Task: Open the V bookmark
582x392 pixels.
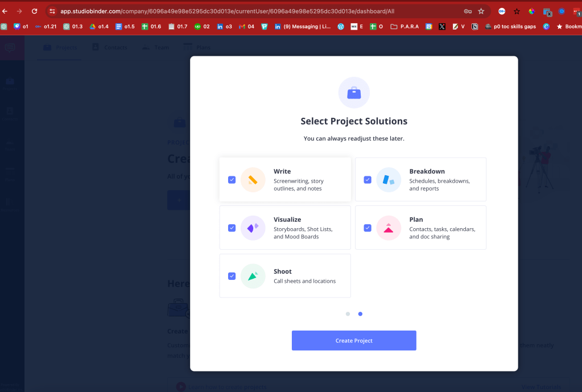Action: [459, 26]
